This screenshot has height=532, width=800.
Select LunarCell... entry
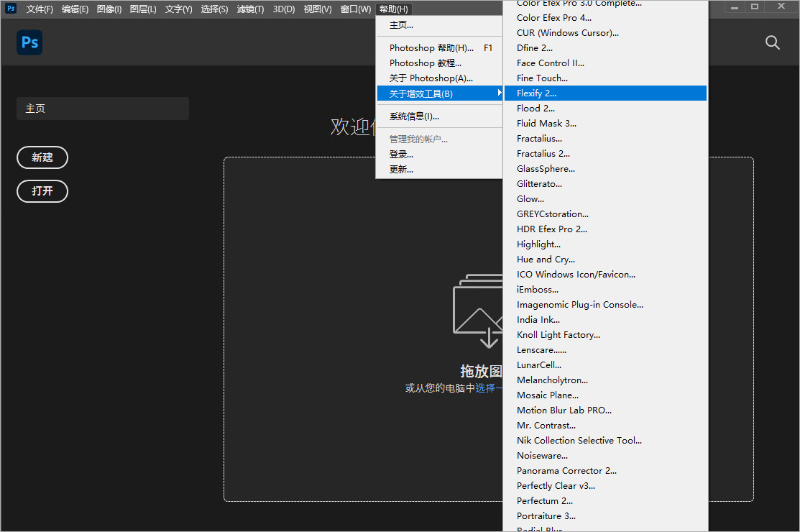(x=605, y=365)
